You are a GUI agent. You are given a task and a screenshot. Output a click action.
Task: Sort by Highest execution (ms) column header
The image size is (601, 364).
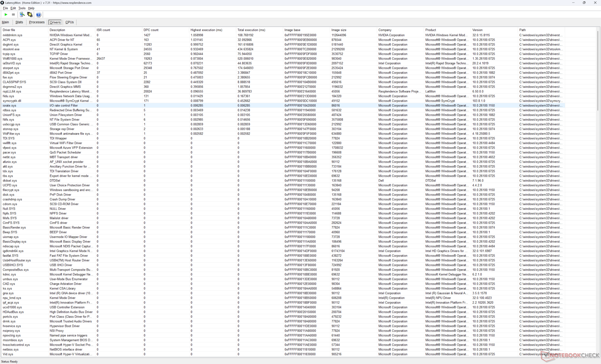206,30
